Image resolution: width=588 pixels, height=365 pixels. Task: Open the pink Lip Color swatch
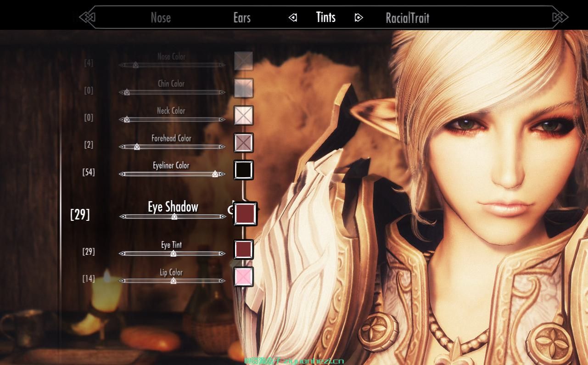point(243,276)
